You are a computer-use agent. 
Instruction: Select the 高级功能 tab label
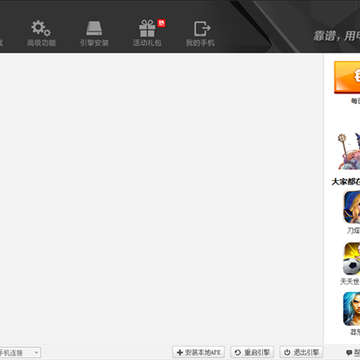[41, 43]
